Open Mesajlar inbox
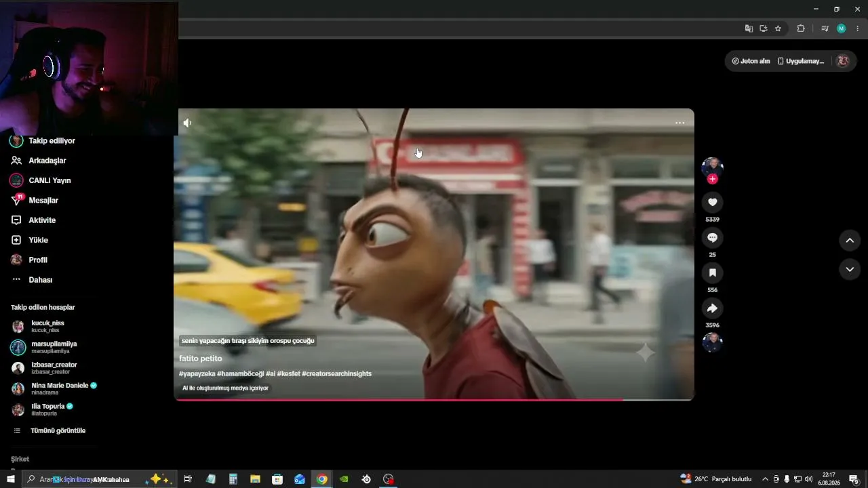The height and width of the screenshot is (488, 868). click(35, 201)
